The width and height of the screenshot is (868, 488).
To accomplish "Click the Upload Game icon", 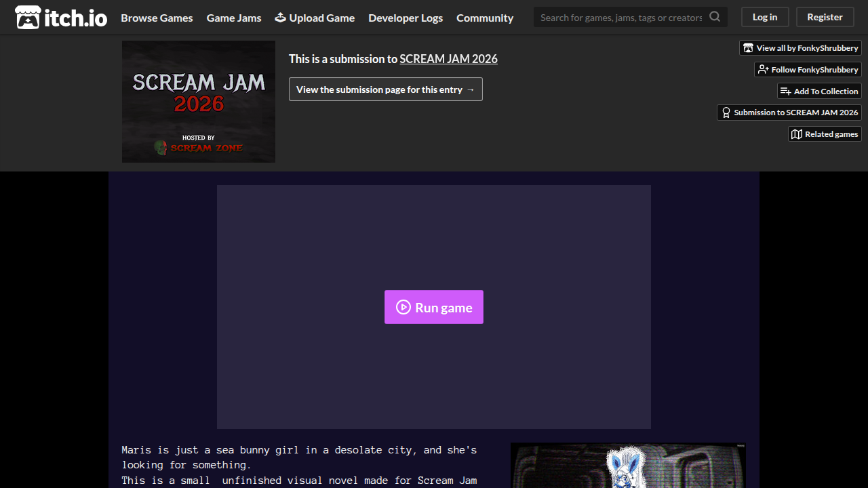I will 280,18.
